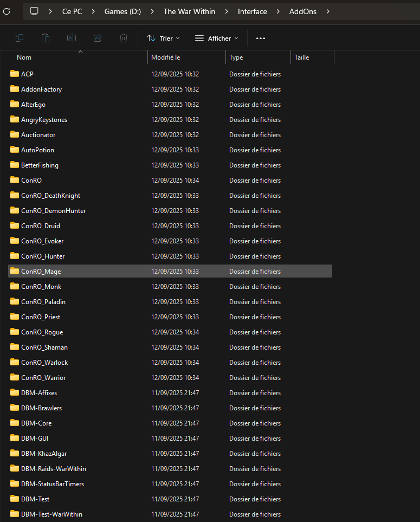Expand the chevron after AddOns breadcrumb
The height and width of the screenshot is (522, 420).
(x=328, y=11)
